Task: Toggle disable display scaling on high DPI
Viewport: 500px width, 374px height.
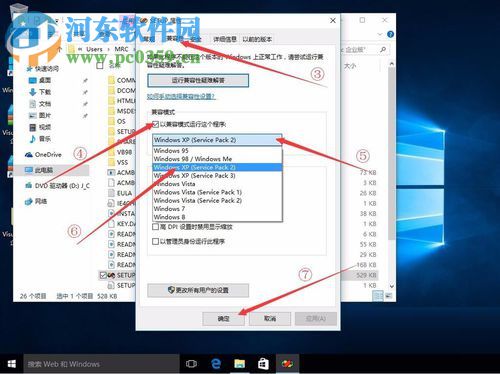Action: [155, 227]
